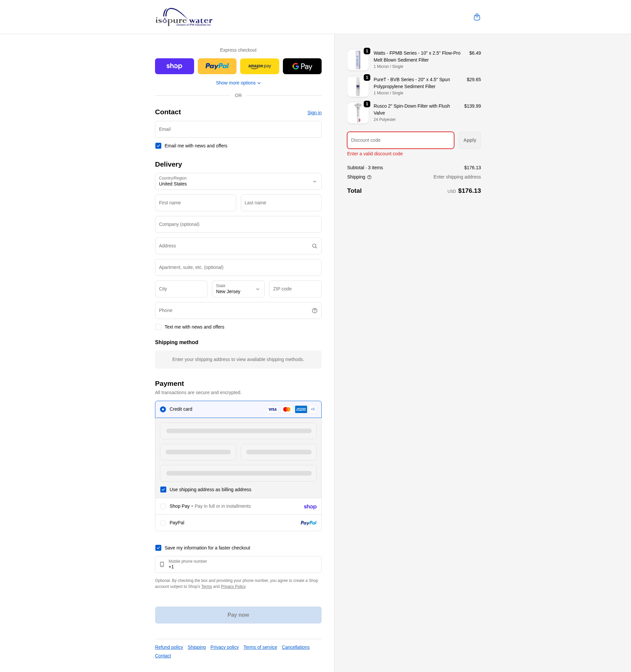
Task: Open the shopping bag cart icon
Action: [x=477, y=17]
